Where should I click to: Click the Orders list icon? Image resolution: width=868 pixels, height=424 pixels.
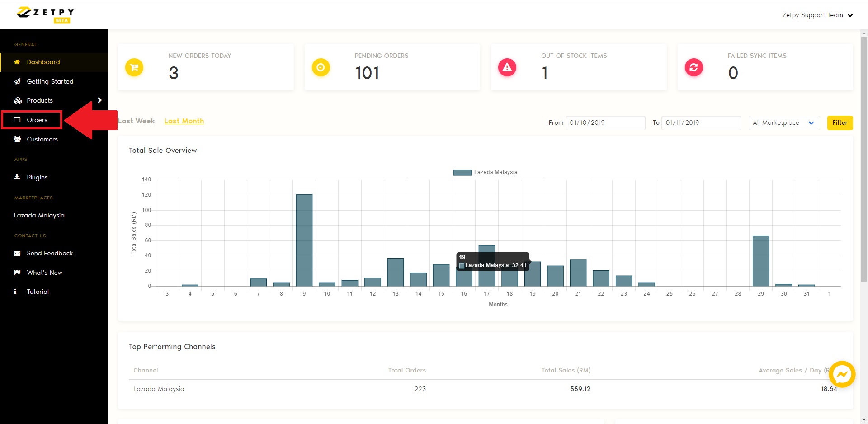tap(17, 120)
